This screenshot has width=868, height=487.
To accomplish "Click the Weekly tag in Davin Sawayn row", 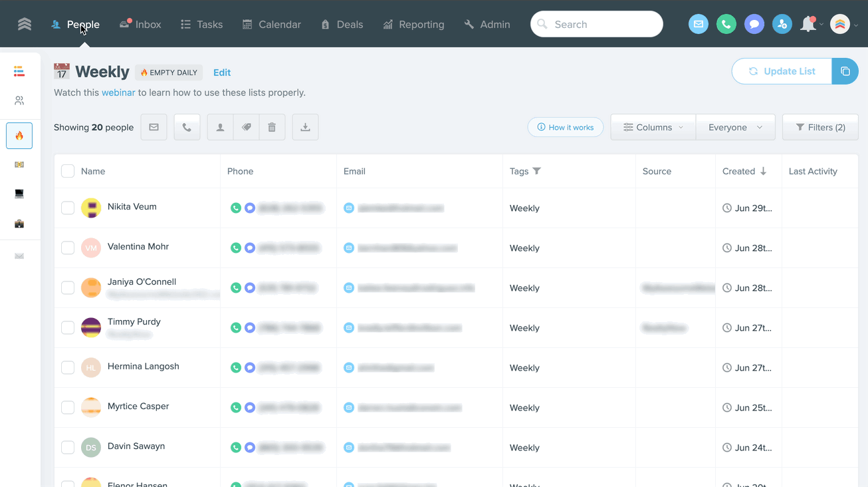I will coord(524,448).
